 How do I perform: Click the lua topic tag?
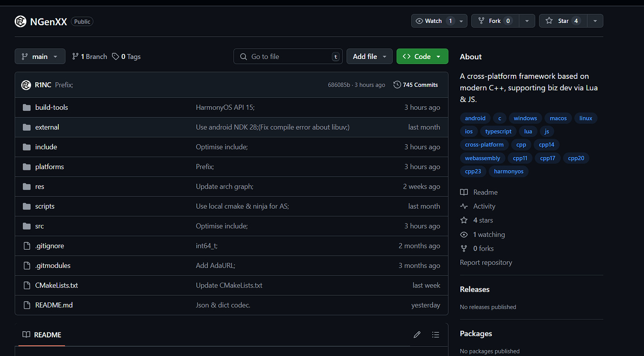pos(528,132)
